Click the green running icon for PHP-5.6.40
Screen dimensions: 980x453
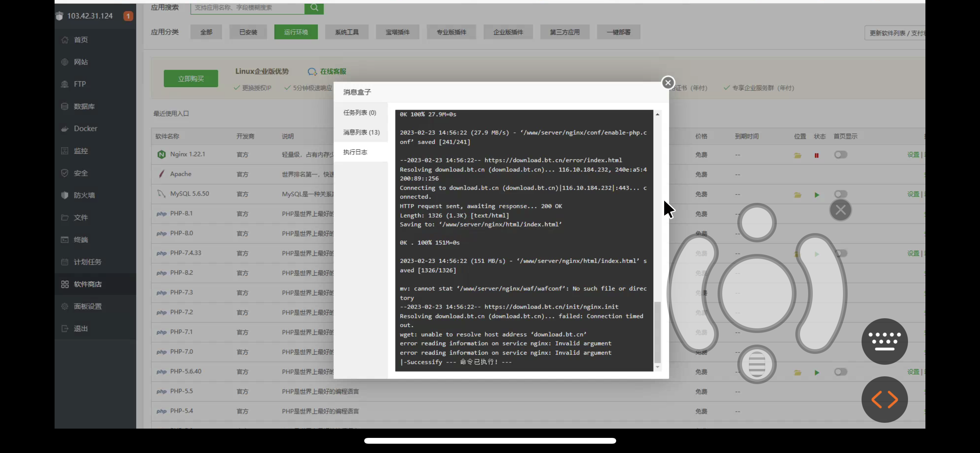click(817, 372)
